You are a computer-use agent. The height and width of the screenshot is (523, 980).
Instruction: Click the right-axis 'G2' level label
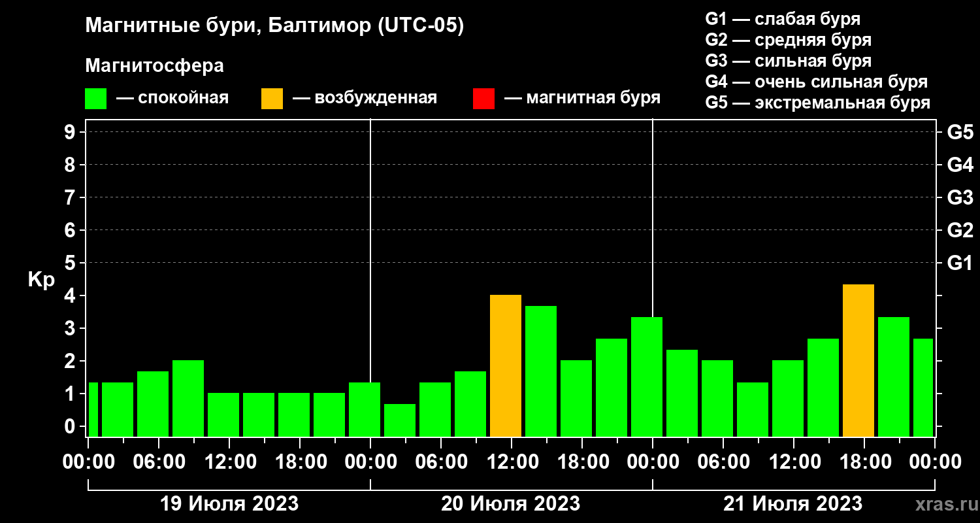(x=960, y=230)
